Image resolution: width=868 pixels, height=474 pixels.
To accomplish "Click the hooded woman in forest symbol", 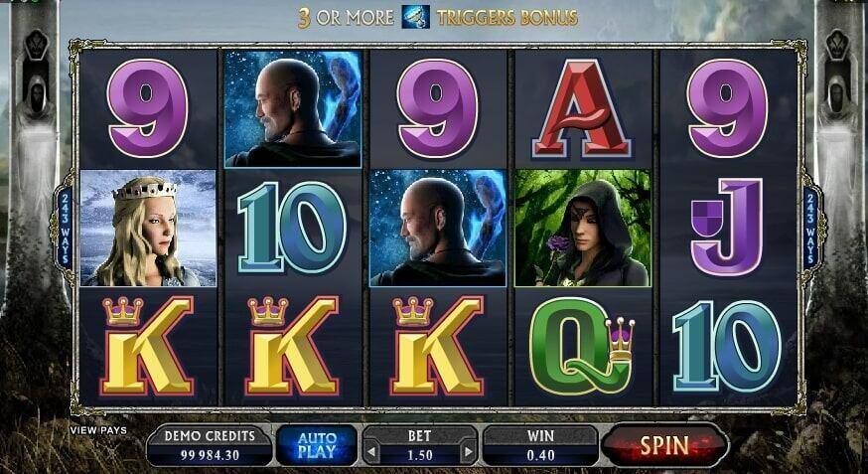I will (582, 229).
